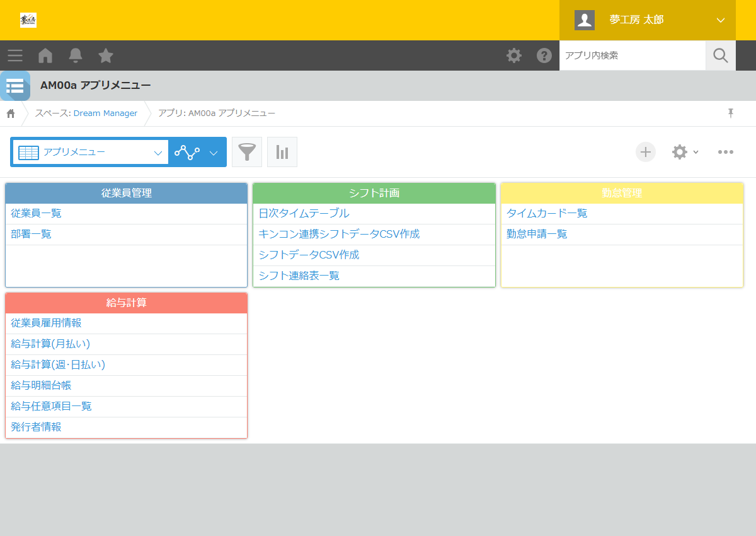756x536 pixels.
Task: Click the アプリ内検索 search field
Action: [x=633, y=55]
